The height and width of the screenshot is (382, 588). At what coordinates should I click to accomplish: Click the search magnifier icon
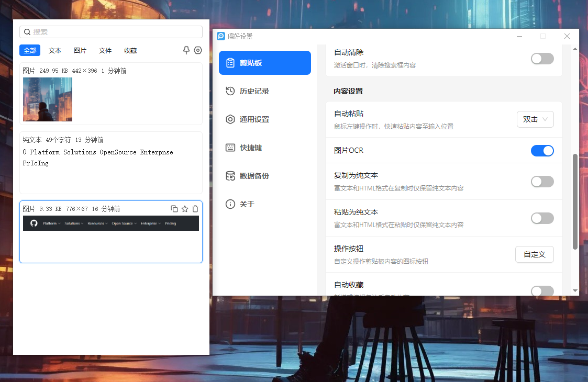pos(27,32)
